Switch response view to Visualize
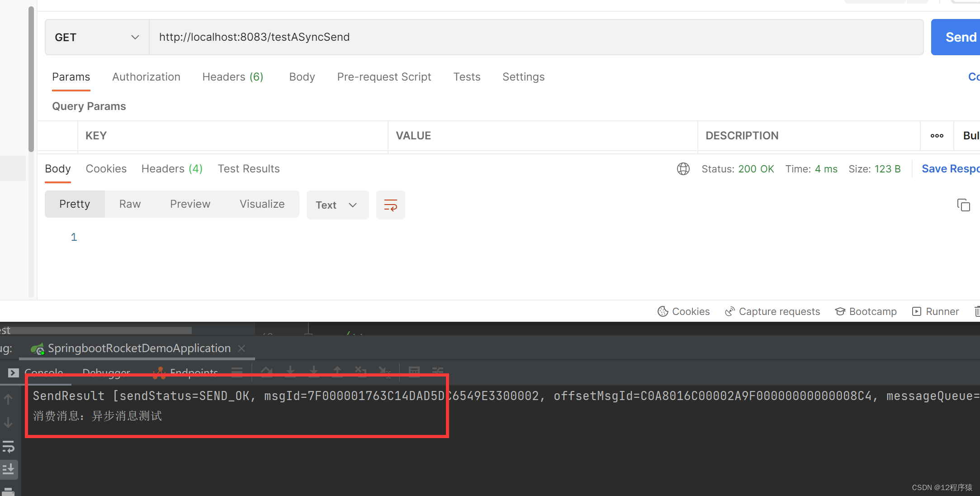Screen dimensions: 980x496 coord(262,204)
